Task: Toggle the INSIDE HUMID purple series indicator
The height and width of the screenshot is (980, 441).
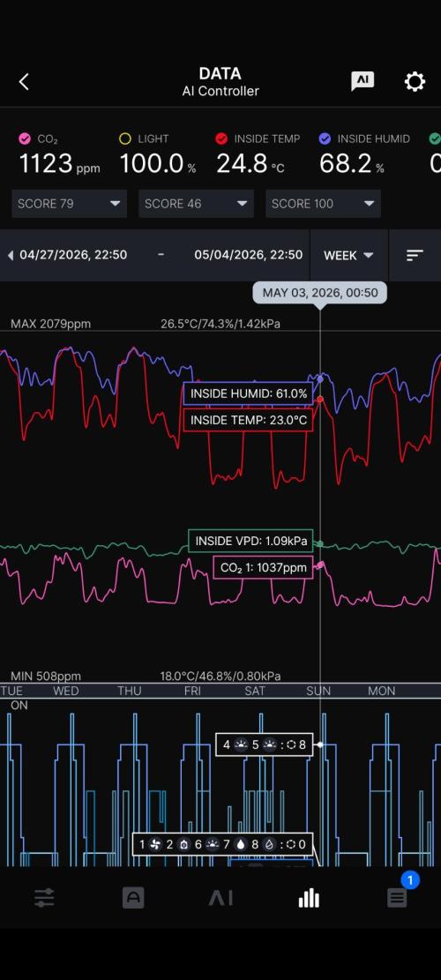Action: [x=325, y=138]
